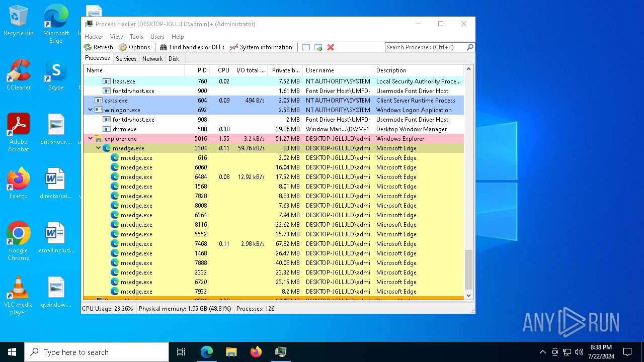The width and height of the screenshot is (644, 362).
Task: Click the search magnifier icon
Action: coord(470,47)
